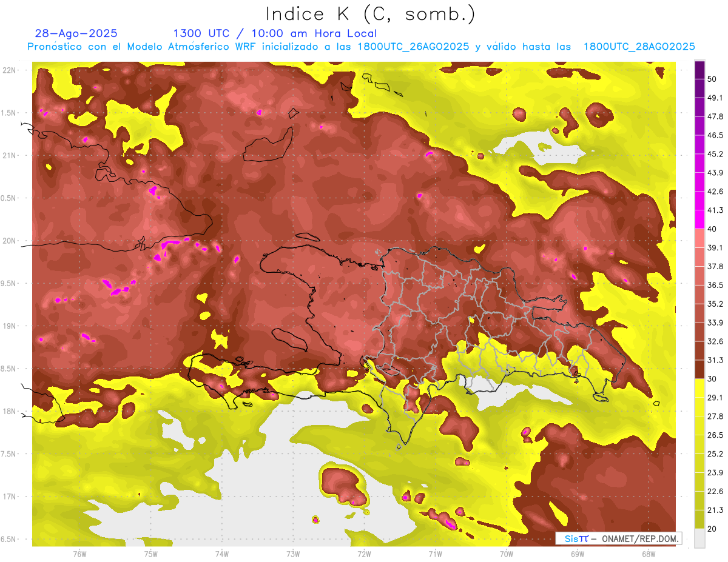Click the colorbar value '20'
The height and width of the screenshot is (562, 728).
(x=713, y=529)
